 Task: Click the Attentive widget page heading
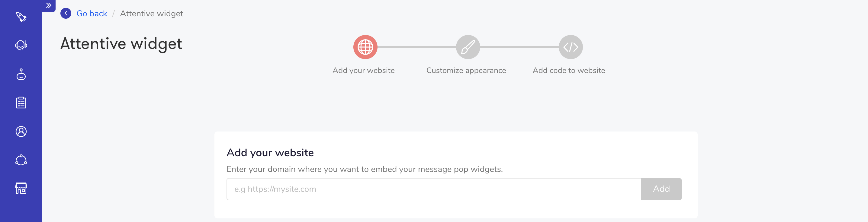121,44
